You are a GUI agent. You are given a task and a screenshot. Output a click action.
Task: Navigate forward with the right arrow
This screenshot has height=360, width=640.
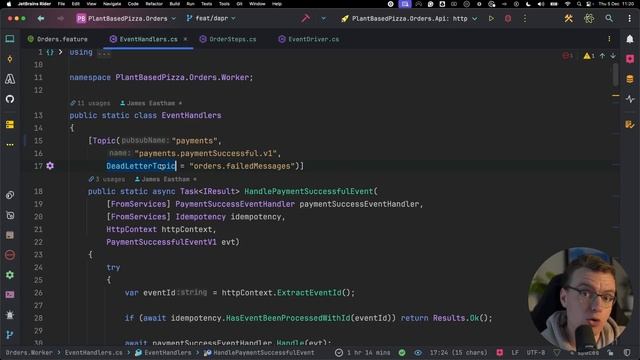pyautogui.click(x=60, y=18)
